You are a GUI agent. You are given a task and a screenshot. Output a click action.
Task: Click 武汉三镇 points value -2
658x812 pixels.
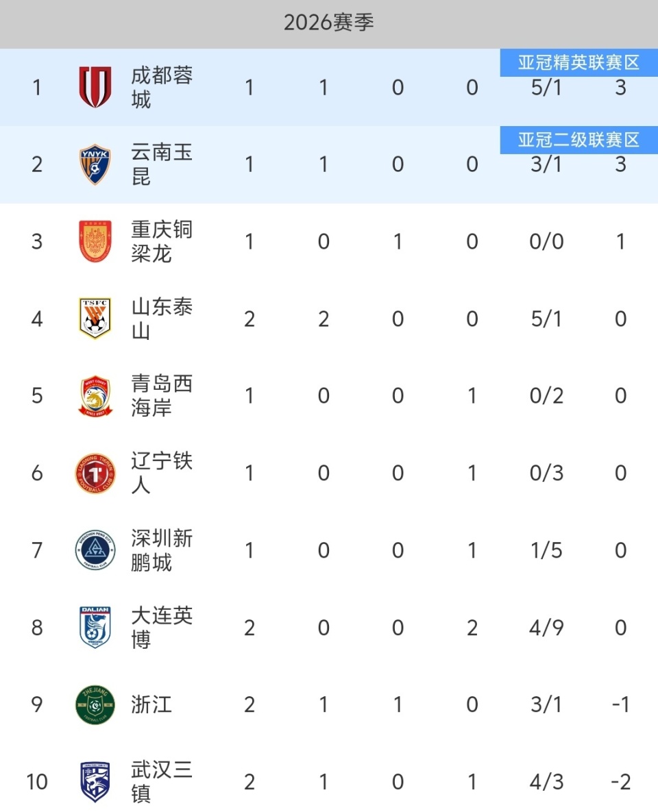[x=620, y=782]
